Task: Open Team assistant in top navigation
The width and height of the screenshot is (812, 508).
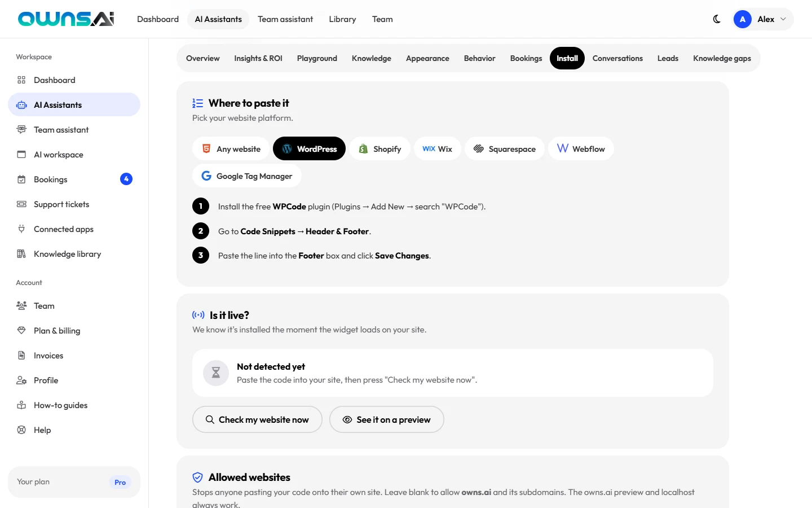Action: point(285,19)
